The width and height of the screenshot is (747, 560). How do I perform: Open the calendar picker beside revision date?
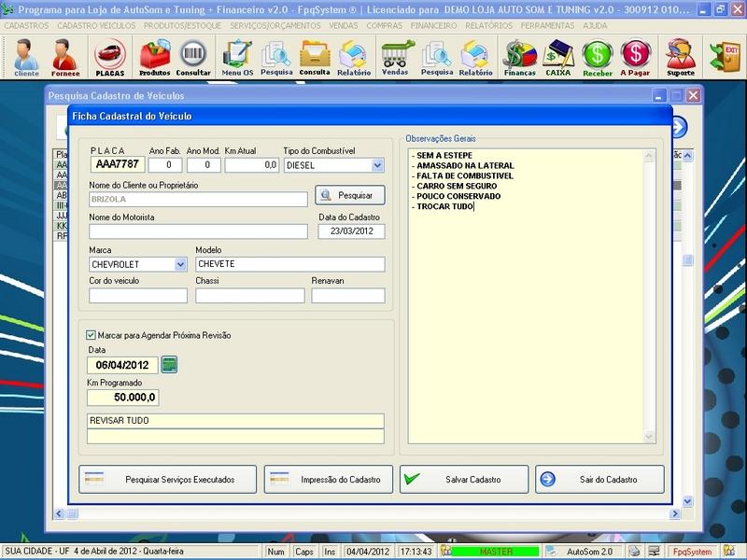169,364
